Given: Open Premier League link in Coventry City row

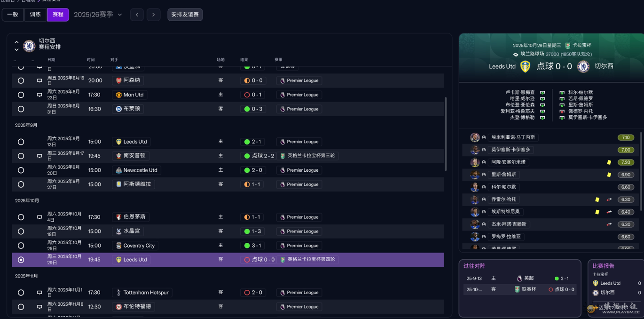Looking at the screenshot, I should 299,246.
